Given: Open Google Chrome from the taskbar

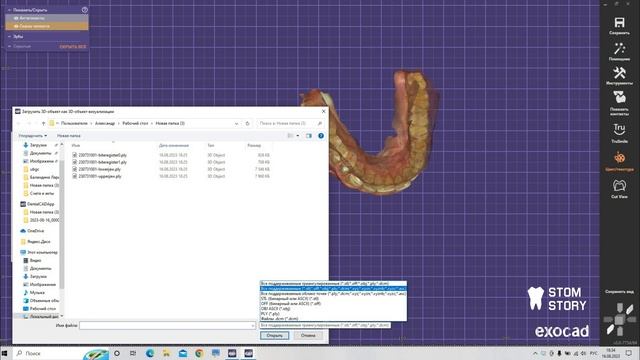Looking at the screenshot, I should pos(199,353).
